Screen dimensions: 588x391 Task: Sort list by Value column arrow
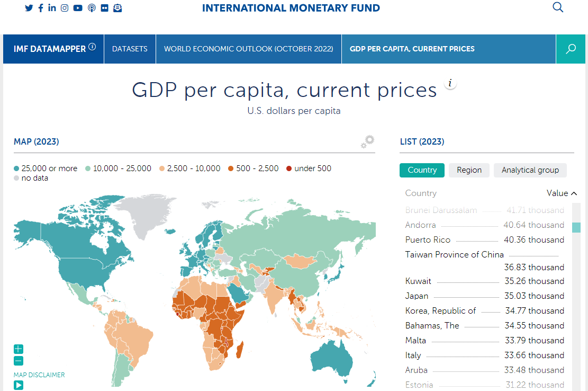coord(574,193)
